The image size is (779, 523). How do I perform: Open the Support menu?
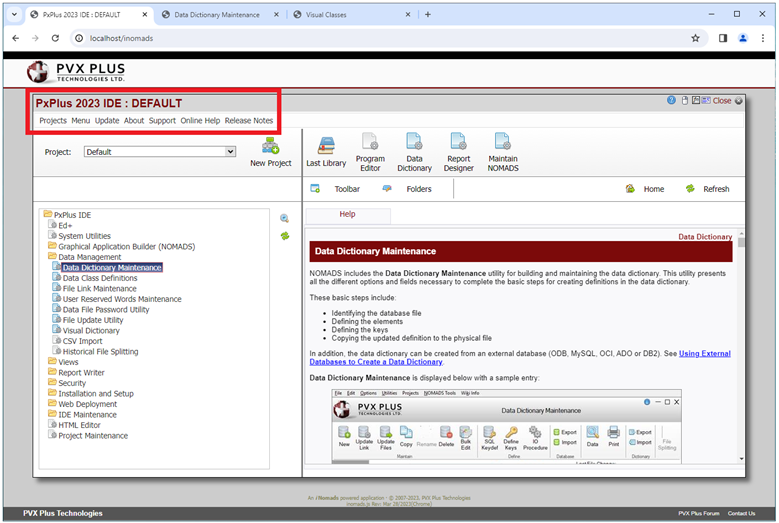[162, 121]
